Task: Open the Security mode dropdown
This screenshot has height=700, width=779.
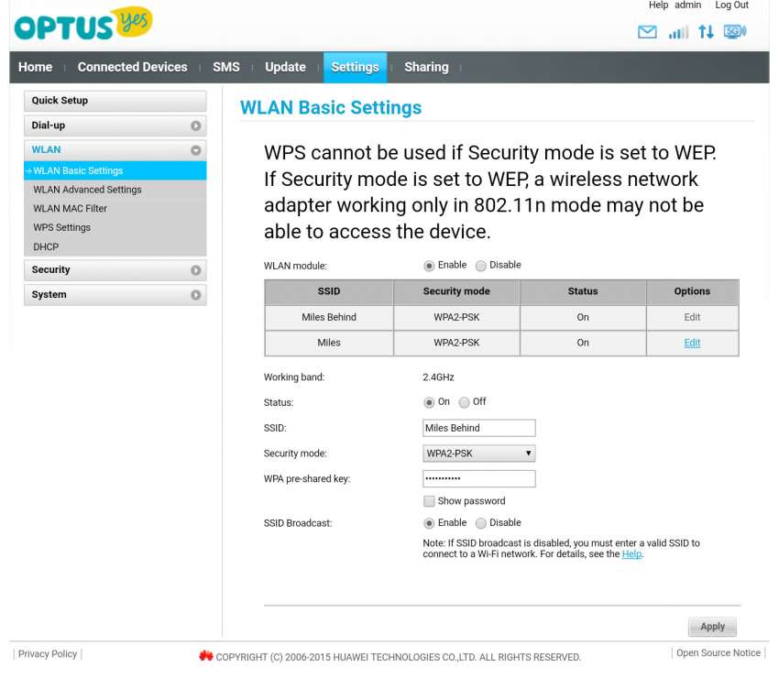Action: [x=478, y=453]
